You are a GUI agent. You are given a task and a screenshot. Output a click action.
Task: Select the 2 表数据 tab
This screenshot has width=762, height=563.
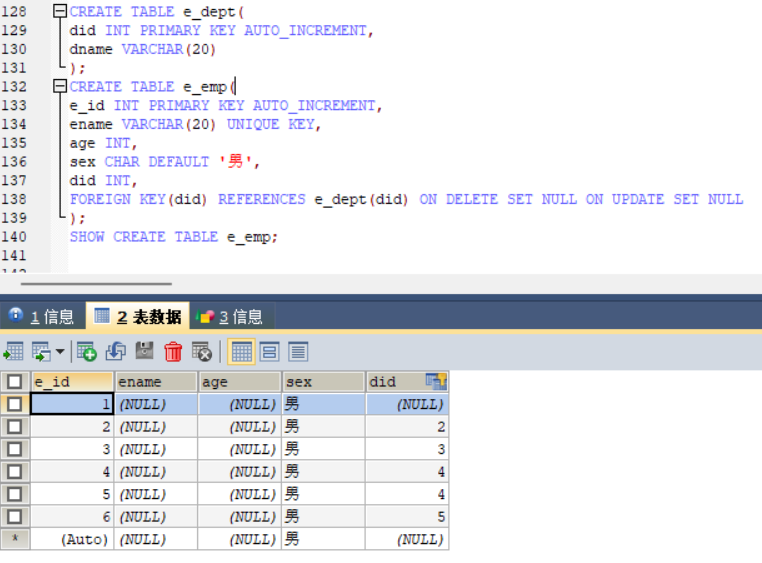[138, 317]
